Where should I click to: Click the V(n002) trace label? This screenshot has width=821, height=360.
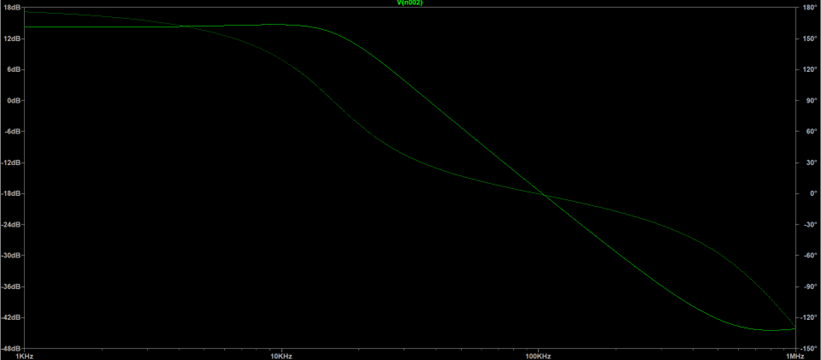point(410,3)
